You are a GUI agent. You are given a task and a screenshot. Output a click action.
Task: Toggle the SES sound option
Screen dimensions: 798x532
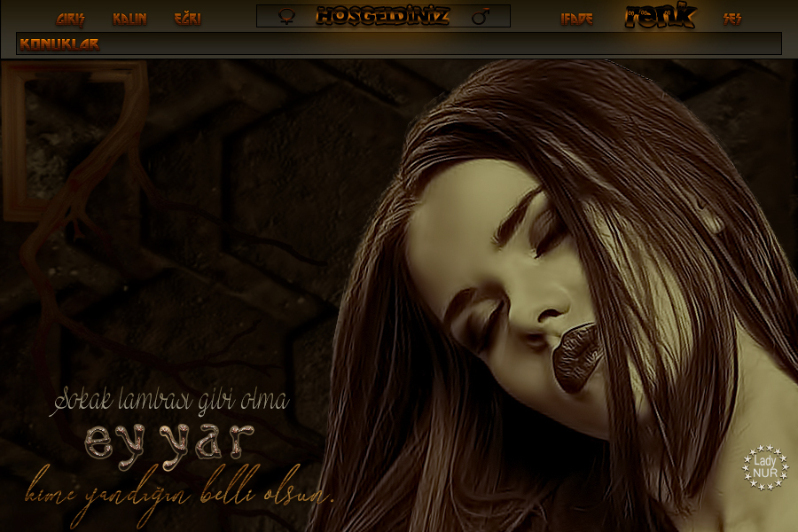pos(732,19)
